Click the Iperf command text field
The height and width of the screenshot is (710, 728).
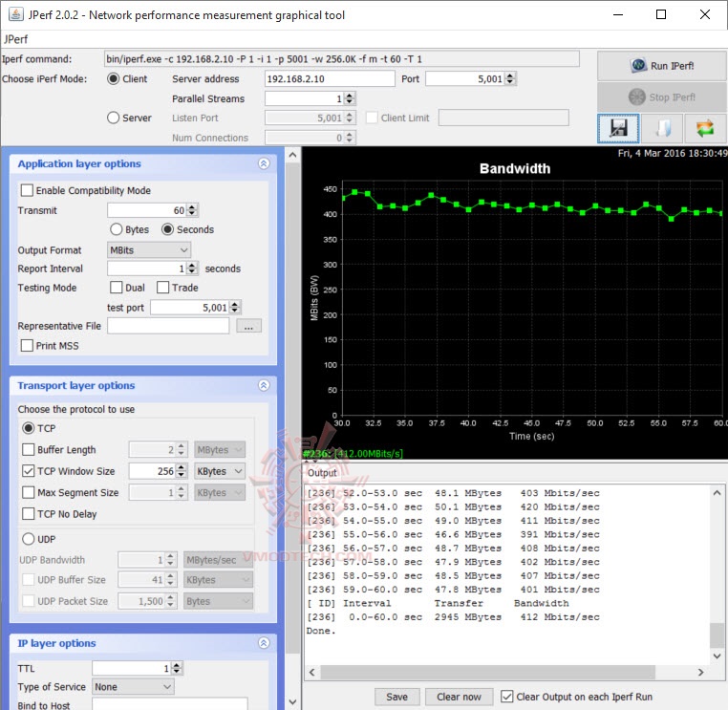point(342,59)
